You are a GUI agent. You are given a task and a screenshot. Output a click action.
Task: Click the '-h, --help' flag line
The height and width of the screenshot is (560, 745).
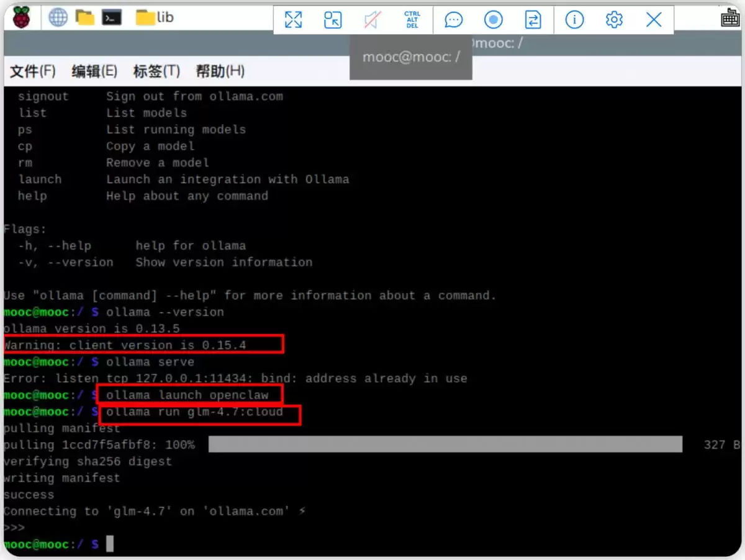click(x=132, y=245)
